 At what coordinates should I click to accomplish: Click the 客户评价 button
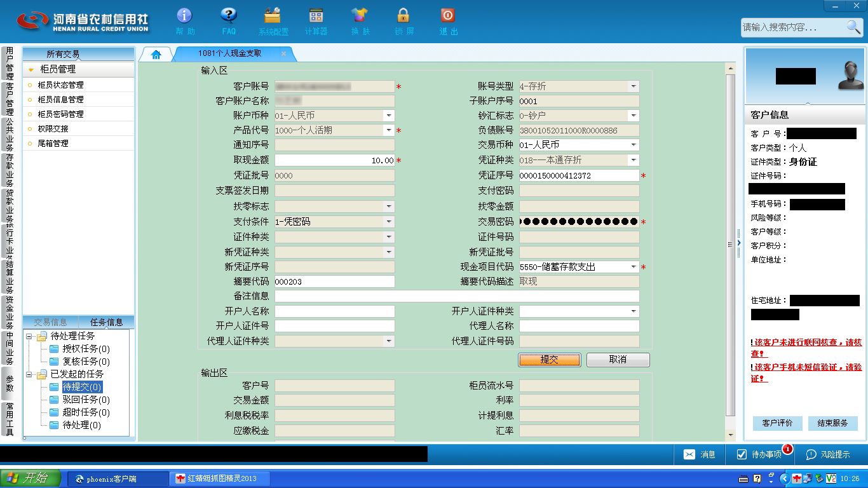[778, 423]
